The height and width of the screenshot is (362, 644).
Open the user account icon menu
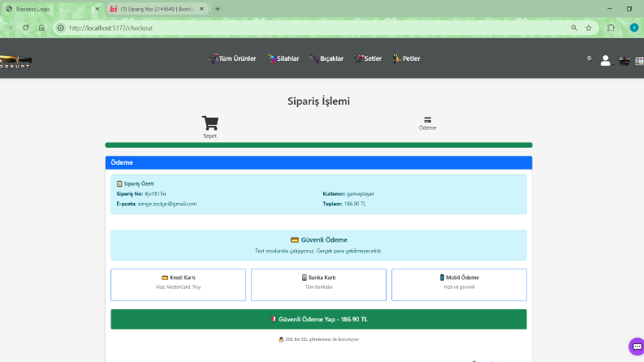[606, 61]
